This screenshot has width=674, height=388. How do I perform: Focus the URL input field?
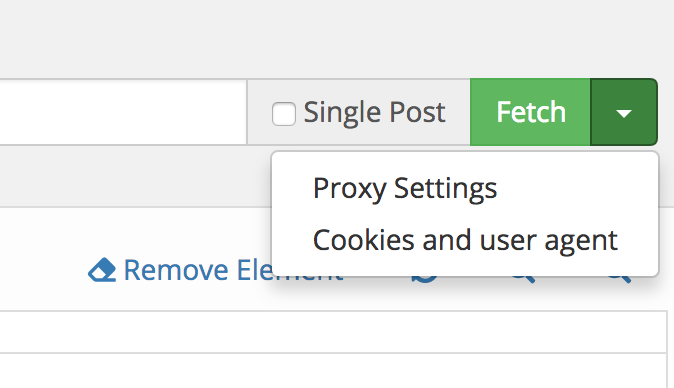[x=123, y=112]
